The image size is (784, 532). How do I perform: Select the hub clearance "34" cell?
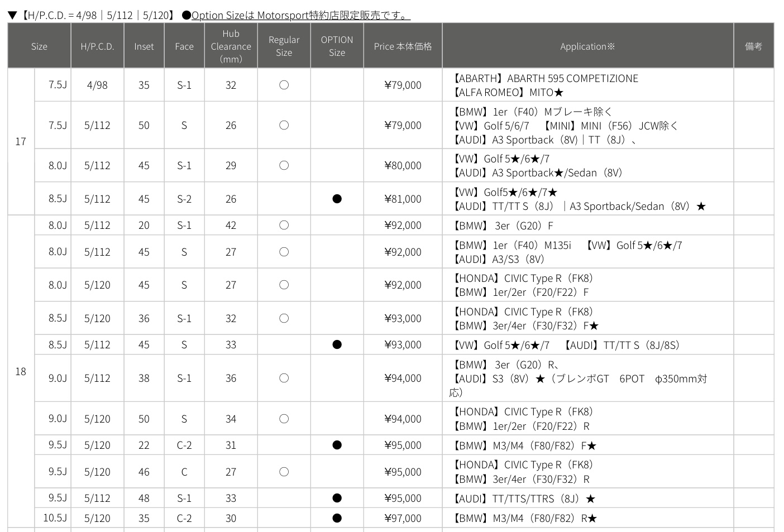click(x=231, y=419)
